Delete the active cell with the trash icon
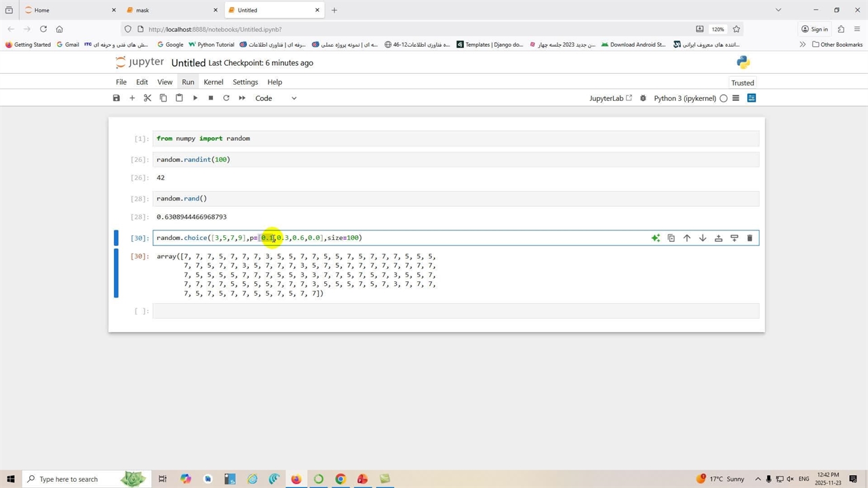This screenshot has width=868, height=488. point(749,238)
